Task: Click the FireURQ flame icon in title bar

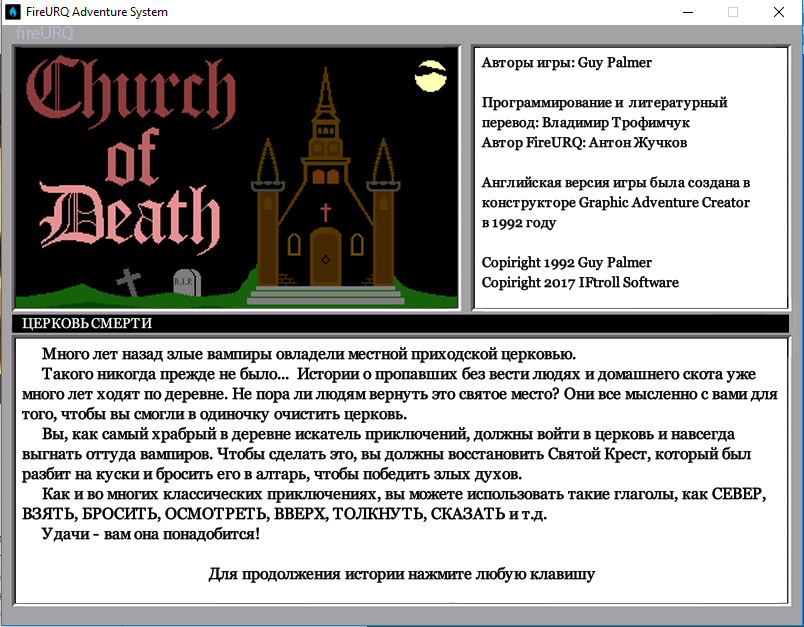Action: pos(12,12)
